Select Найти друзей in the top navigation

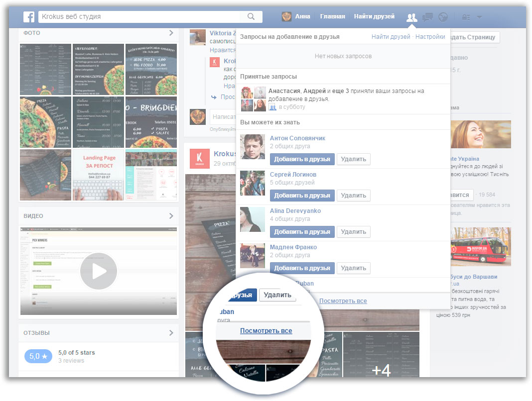coord(374,16)
